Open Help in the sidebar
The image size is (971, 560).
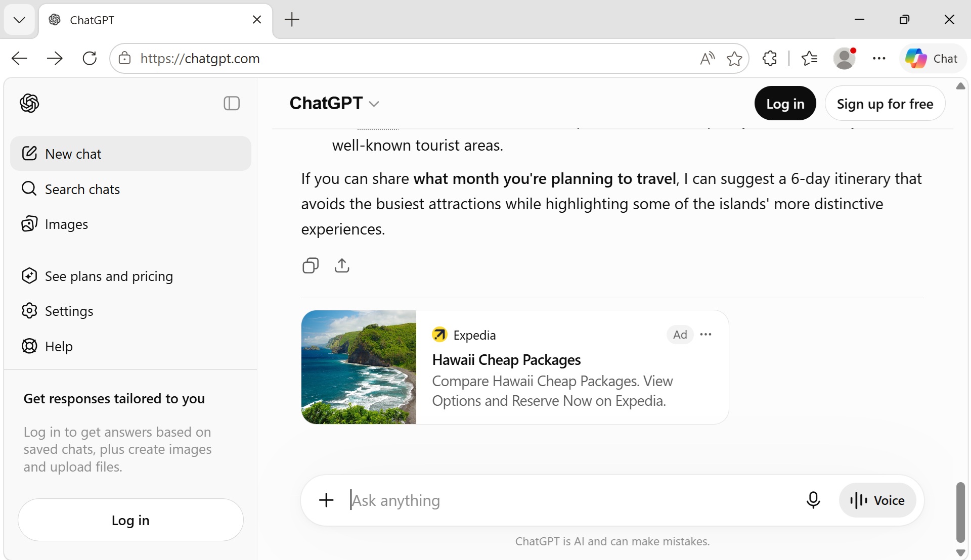click(x=130, y=346)
